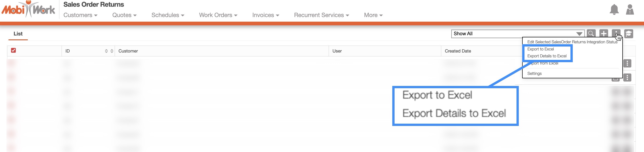Open the notifications bell

(614, 10)
